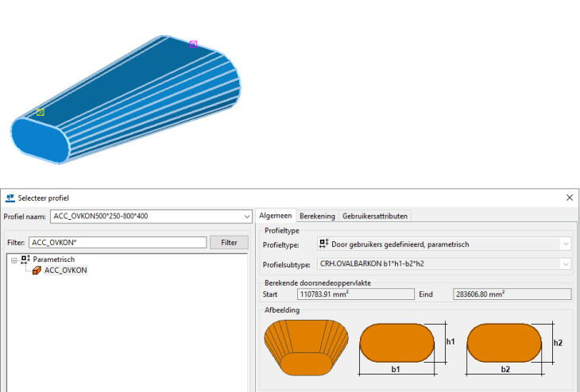This screenshot has height=392, width=580.
Task: Close the Selecteer profiel dialog
Action: tap(570, 198)
